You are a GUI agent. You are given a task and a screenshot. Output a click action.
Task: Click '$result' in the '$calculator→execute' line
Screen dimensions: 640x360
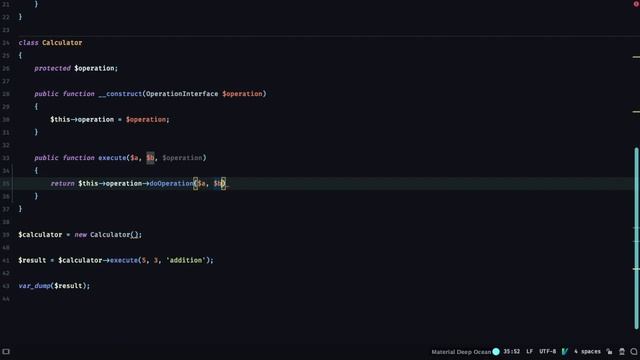click(32, 260)
